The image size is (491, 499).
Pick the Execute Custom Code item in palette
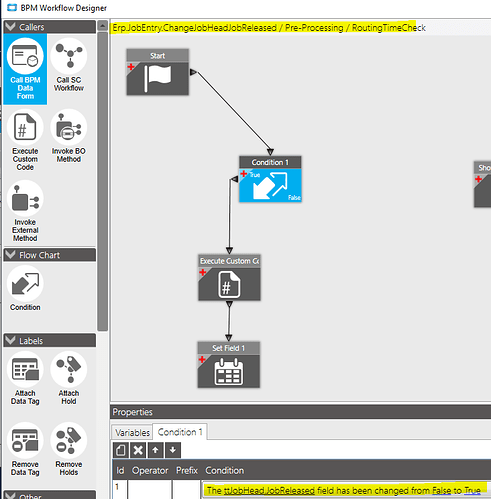point(25,140)
